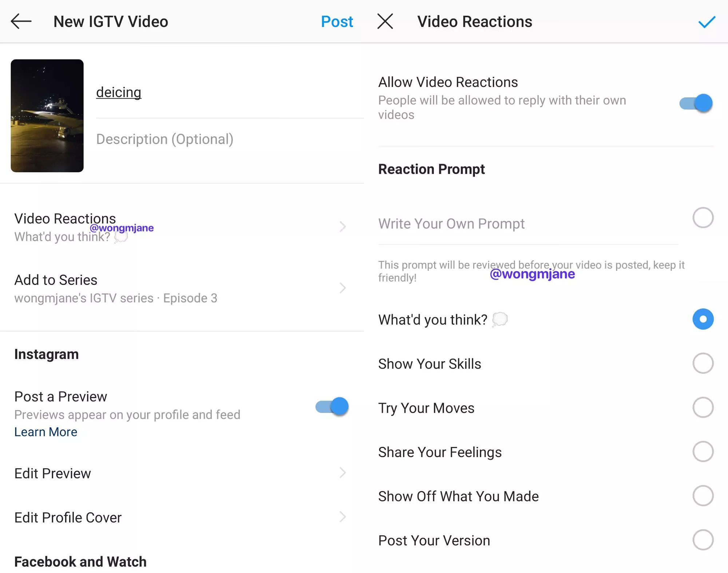728x573 pixels.
Task: Click the Post button
Action: [337, 21]
